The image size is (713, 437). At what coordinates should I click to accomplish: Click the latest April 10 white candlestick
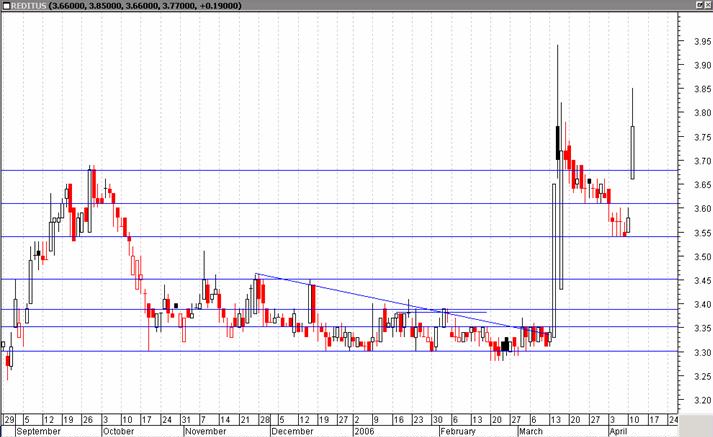(633, 152)
